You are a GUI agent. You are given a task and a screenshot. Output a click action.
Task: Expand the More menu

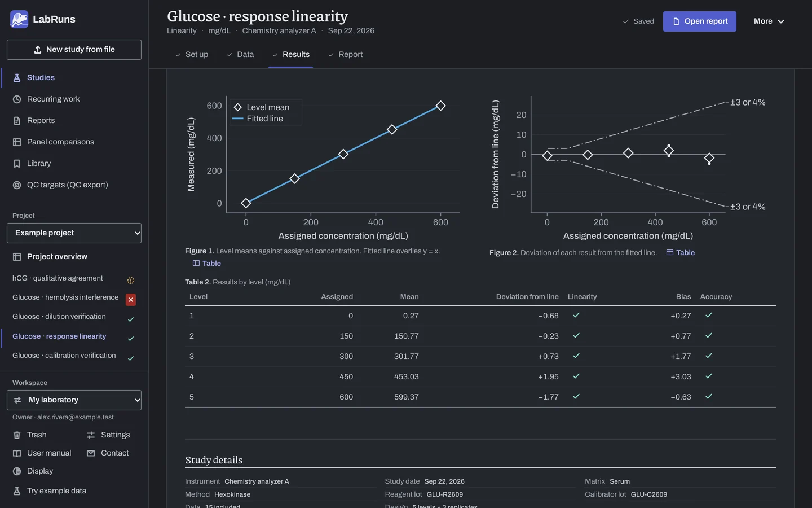(769, 21)
